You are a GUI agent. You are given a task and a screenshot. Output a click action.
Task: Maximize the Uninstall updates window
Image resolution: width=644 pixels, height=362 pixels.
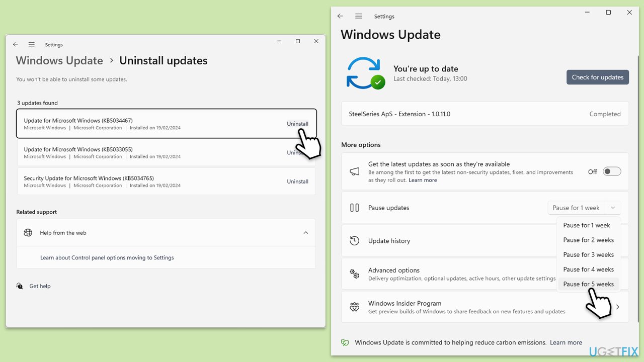298,41
